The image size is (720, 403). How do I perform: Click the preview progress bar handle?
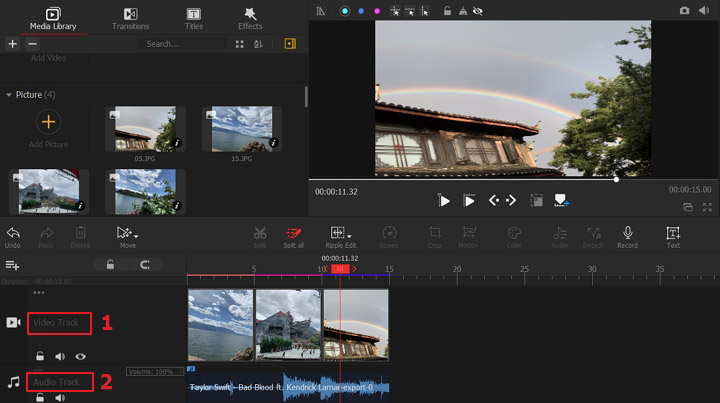pyautogui.click(x=616, y=179)
